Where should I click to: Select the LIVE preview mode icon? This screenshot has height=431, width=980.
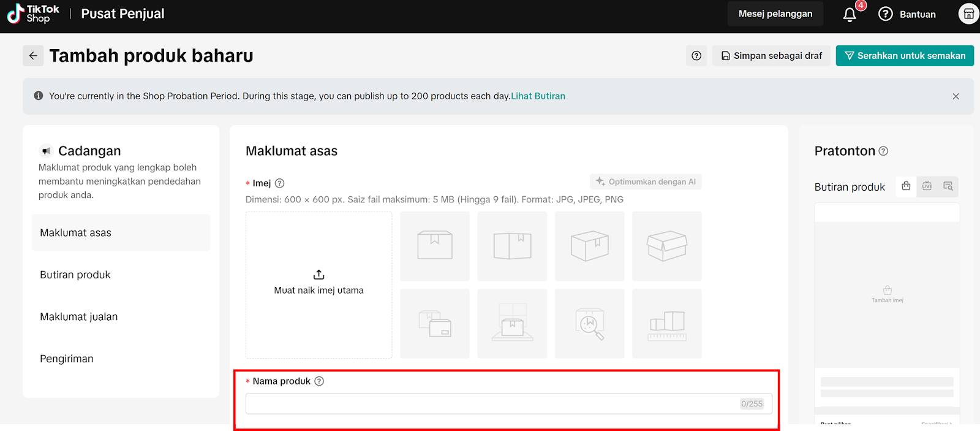[x=927, y=186]
